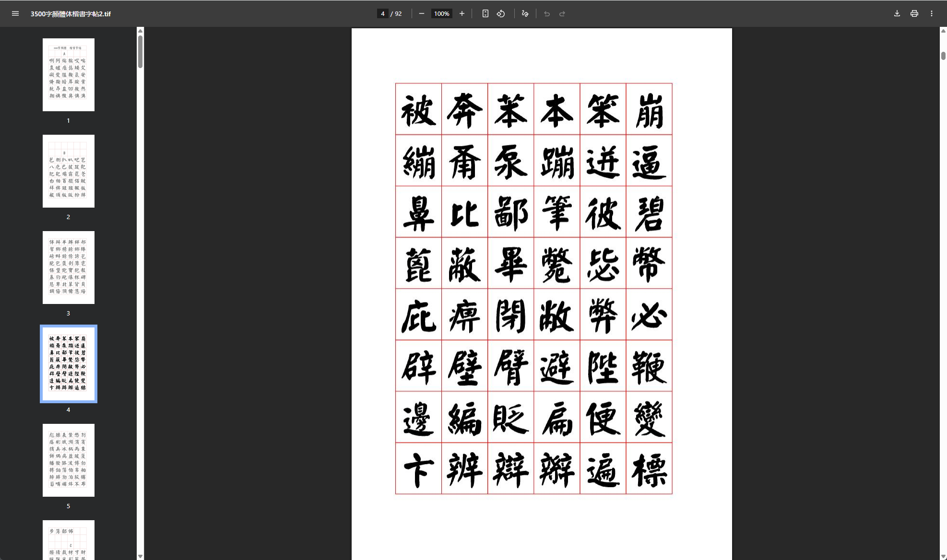Click the zoom out minus icon
This screenshot has height=560, width=947.
[x=421, y=13]
